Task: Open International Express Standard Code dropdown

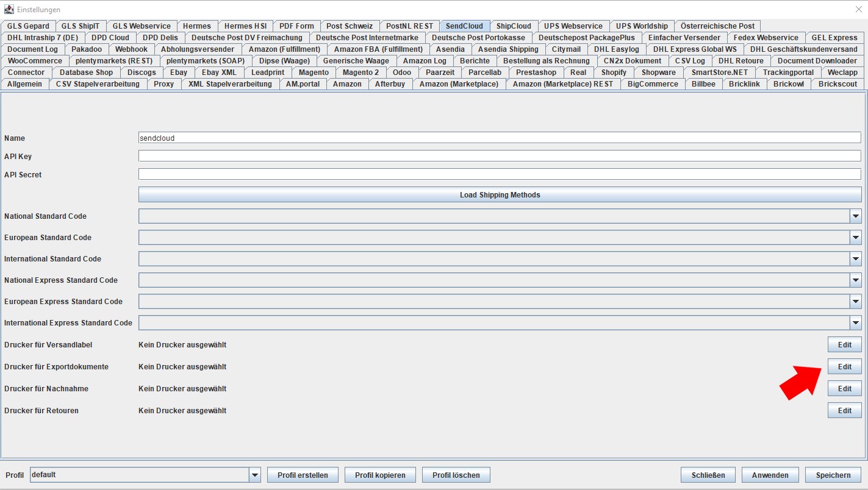Action: point(856,323)
